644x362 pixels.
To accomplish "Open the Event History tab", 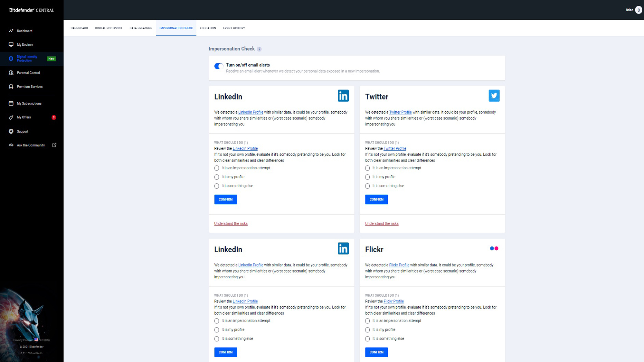I will (x=234, y=28).
